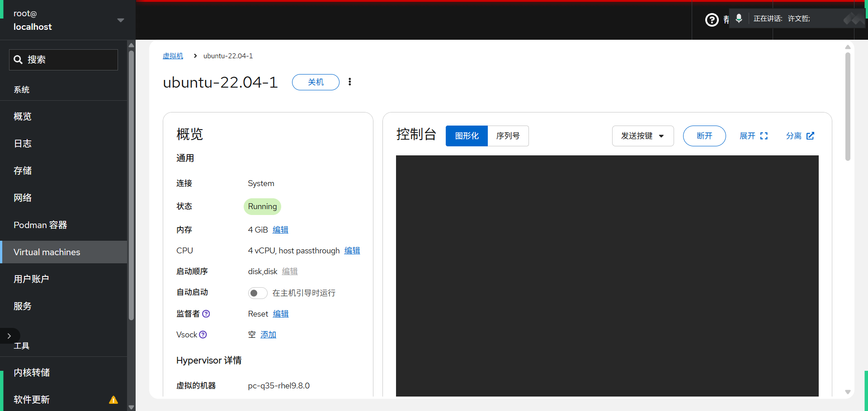Switch to the 图形化 console tab
The height and width of the screenshot is (411, 868).
coord(467,136)
